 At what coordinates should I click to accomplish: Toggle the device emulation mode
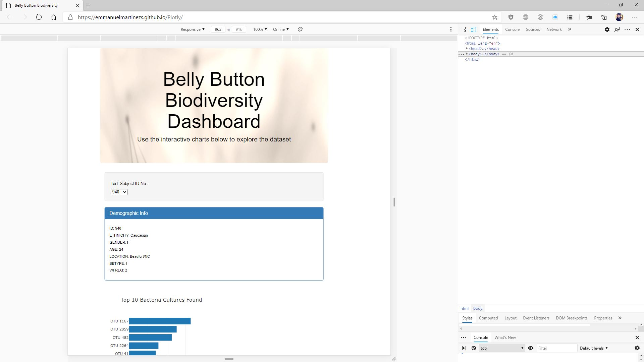[474, 29]
